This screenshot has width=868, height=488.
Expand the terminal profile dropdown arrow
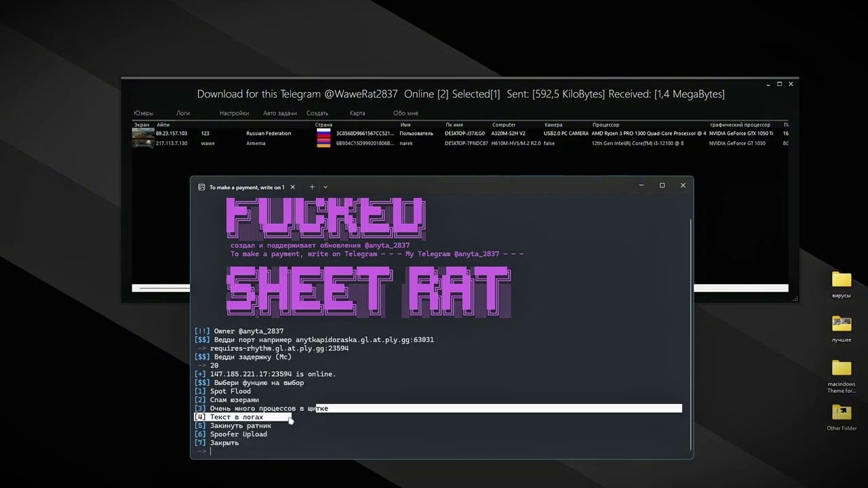(x=325, y=187)
